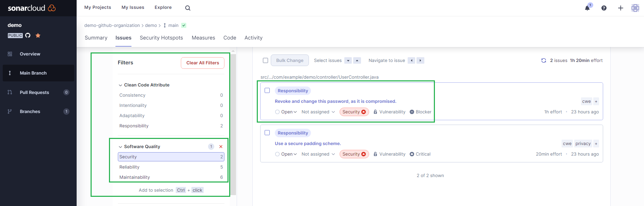Image resolution: width=644 pixels, height=206 pixels.
Task: Check the compromised password issue checkbox
Action: coord(267,91)
